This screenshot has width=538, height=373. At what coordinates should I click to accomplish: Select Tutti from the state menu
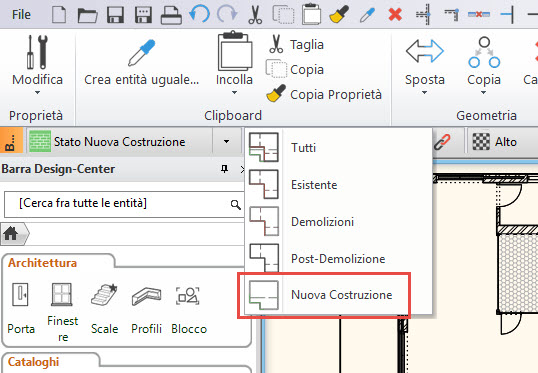point(338,148)
